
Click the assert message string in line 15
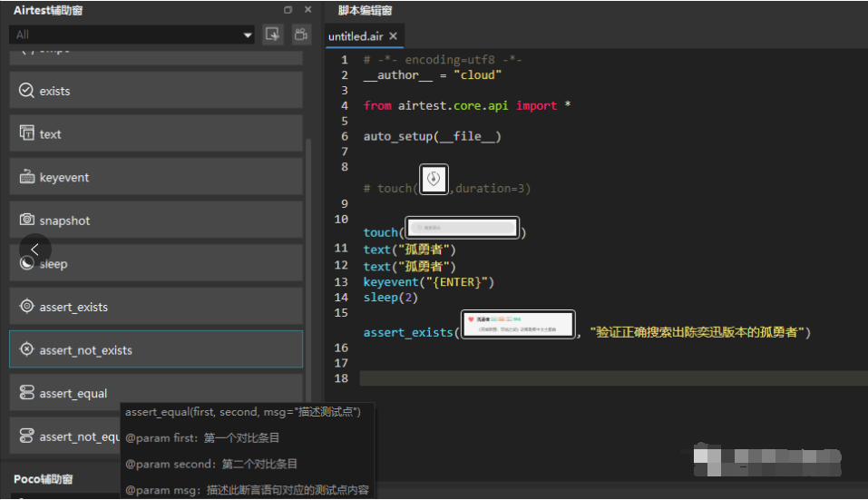(x=697, y=332)
